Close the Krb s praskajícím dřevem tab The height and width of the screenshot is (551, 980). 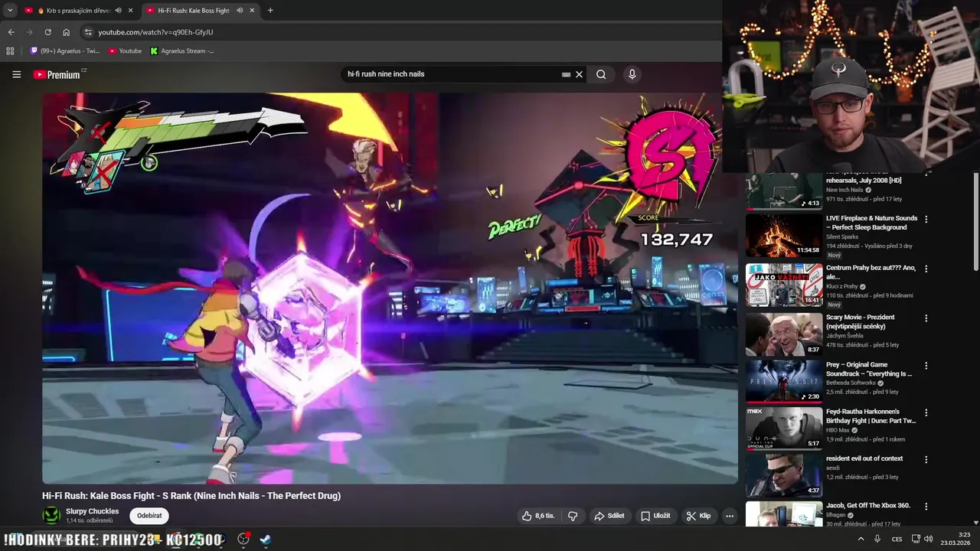click(131, 11)
